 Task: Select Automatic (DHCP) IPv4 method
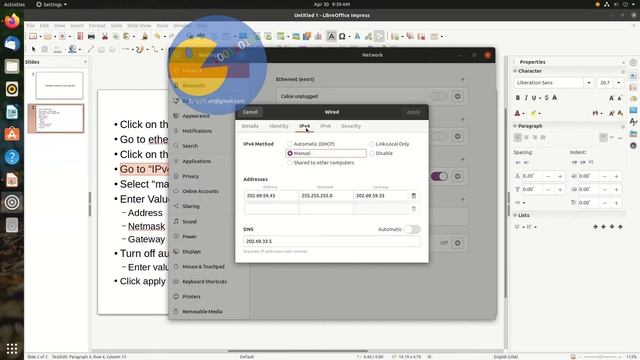(290, 144)
